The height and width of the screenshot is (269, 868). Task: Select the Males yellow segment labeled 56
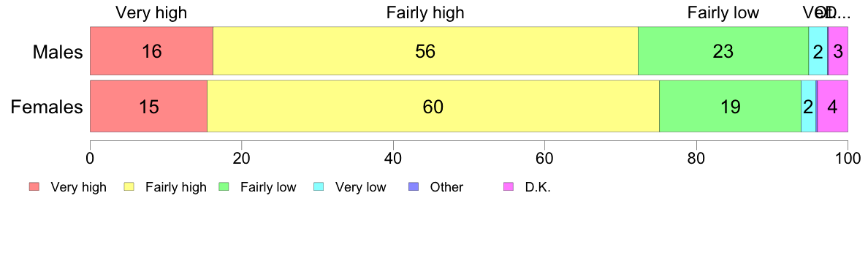coord(426,51)
